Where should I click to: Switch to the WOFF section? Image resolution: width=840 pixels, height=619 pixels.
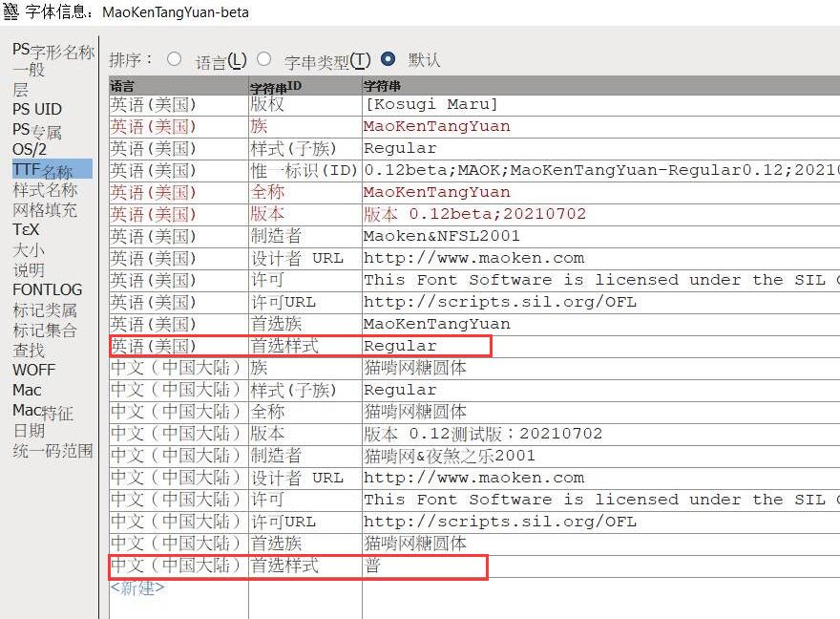[x=33, y=371]
